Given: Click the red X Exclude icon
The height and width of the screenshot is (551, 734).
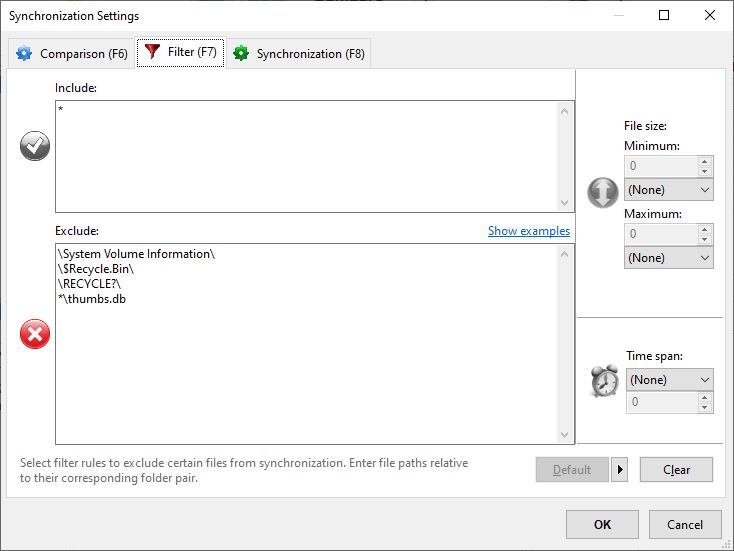Looking at the screenshot, I should (35, 335).
